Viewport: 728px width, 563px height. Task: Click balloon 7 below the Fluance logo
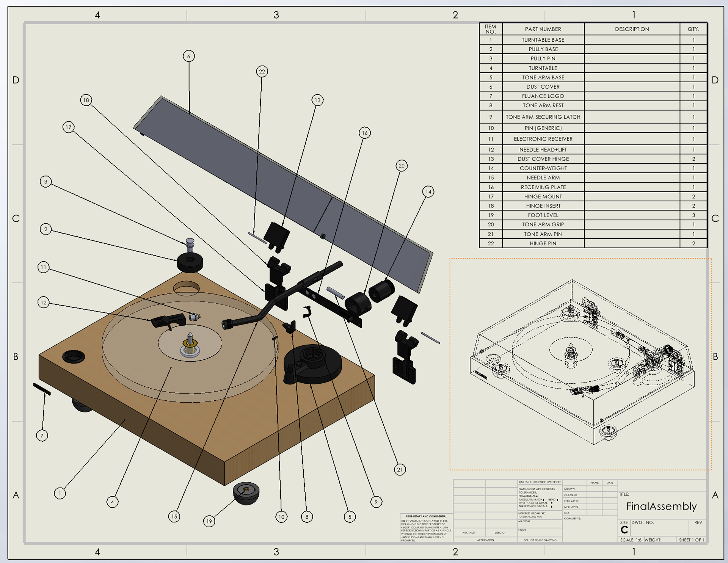pos(42,436)
